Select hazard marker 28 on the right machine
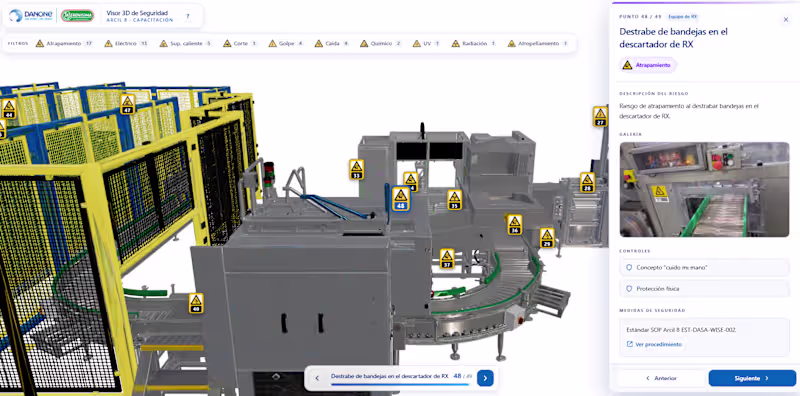This screenshot has height=396, width=800. click(587, 182)
